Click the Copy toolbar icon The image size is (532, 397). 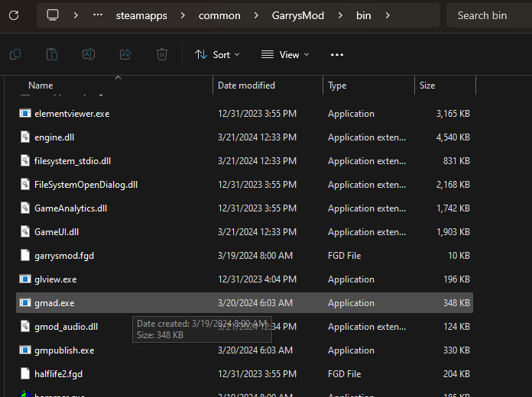(15, 54)
